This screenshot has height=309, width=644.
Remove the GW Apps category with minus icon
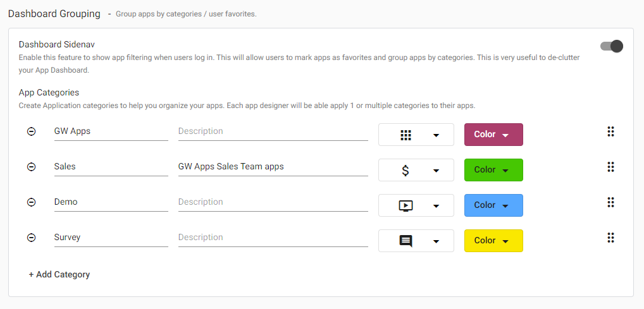[31, 131]
